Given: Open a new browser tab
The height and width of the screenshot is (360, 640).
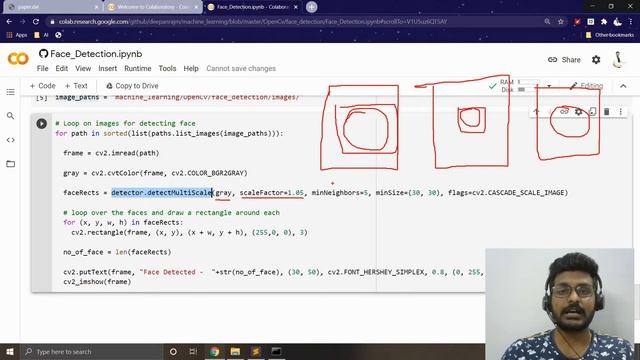Looking at the screenshot, I should (311, 7).
